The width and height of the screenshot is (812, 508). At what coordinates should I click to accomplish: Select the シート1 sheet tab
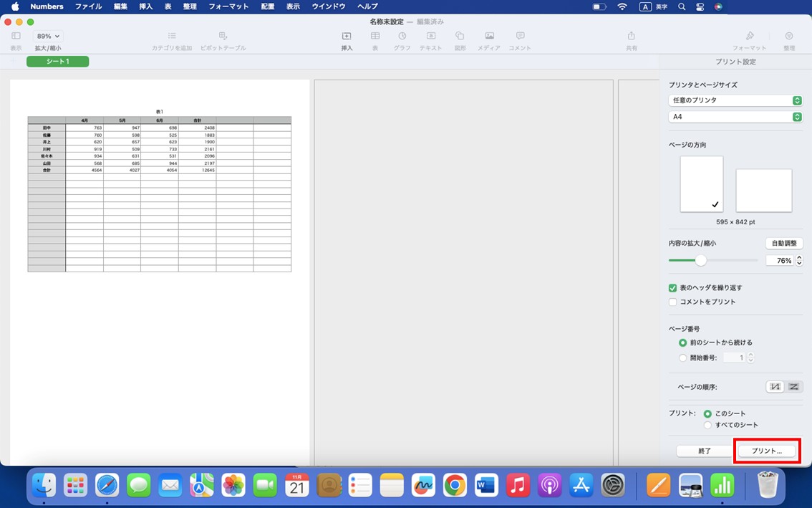tap(57, 62)
